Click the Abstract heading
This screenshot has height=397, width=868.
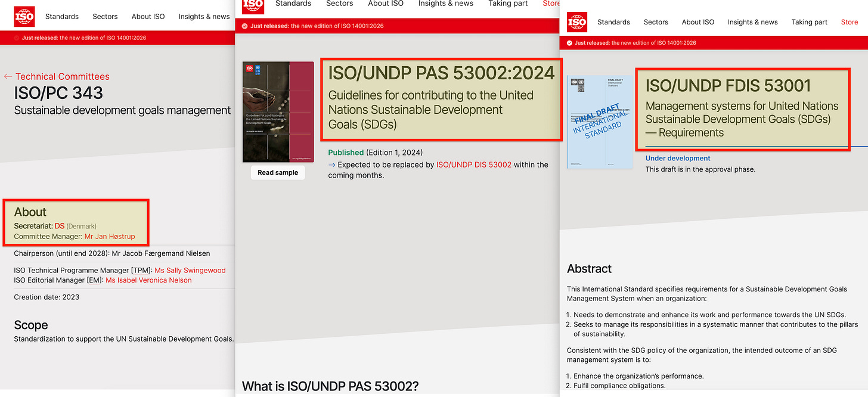point(590,269)
